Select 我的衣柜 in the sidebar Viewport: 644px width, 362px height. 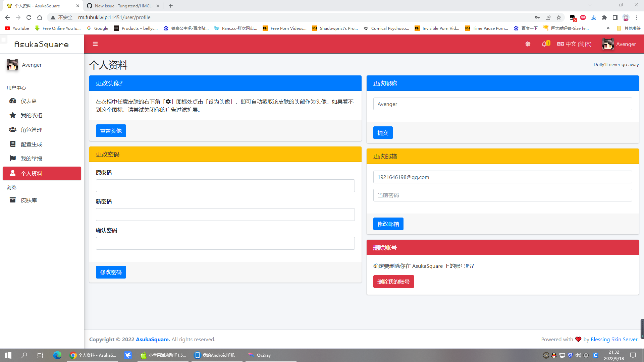32,115
